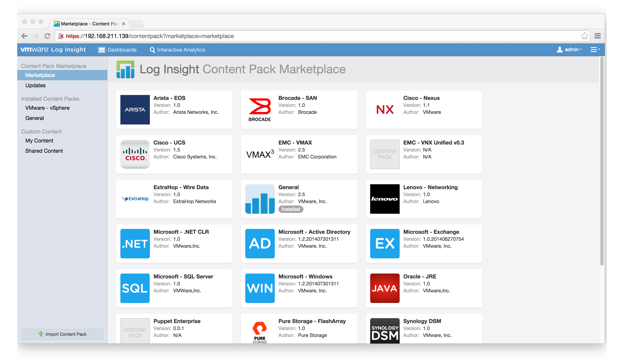The width and height of the screenshot is (622, 364).
Task: Open the admin user dropdown
Action: pyautogui.click(x=569, y=50)
